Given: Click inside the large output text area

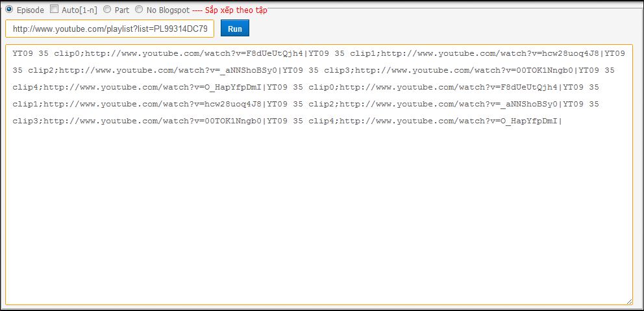Looking at the screenshot, I should (x=319, y=175).
